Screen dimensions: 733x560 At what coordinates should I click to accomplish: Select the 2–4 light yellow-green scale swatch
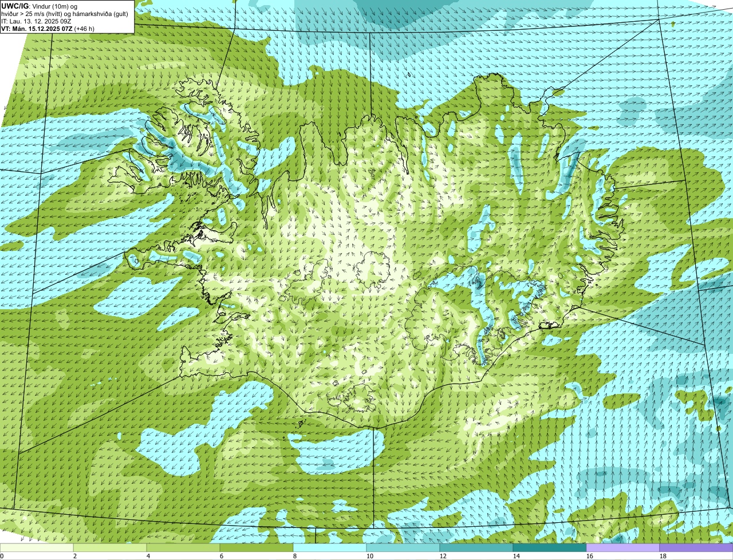click(x=110, y=547)
